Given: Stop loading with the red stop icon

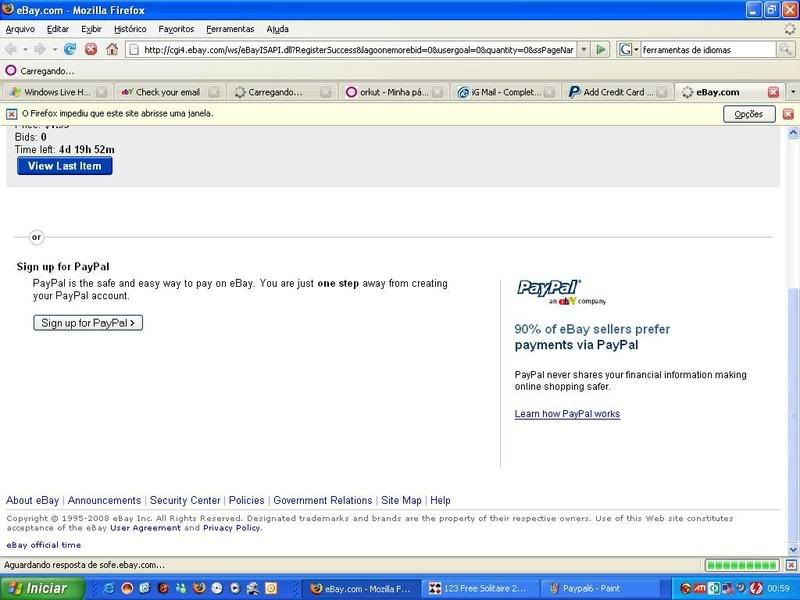Looking at the screenshot, I should pos(91,49).
